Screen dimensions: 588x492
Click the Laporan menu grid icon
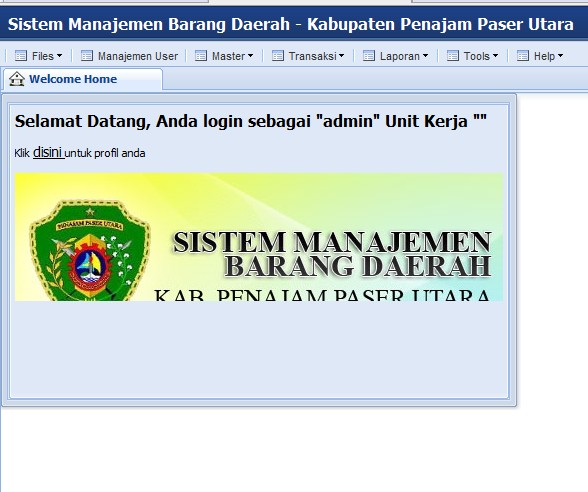[x=369, y=56]
